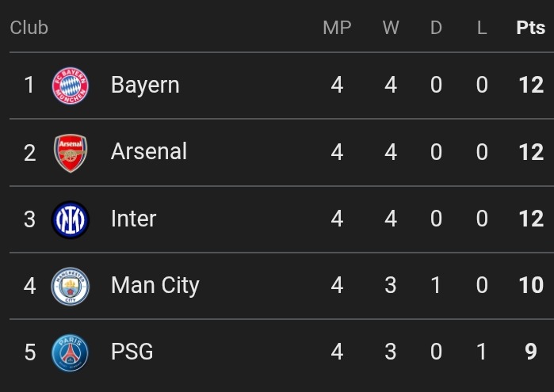The image size is (554, 392).
Task: Click the Club column header
Action: pyautogui.click(x=29, y=28)
